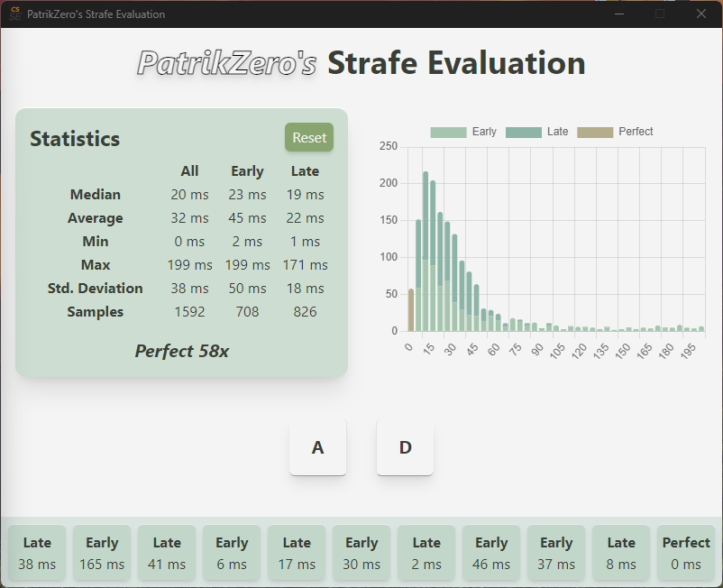Click the "Median" row label
The image size is (723, 588).
coord(95,195)
